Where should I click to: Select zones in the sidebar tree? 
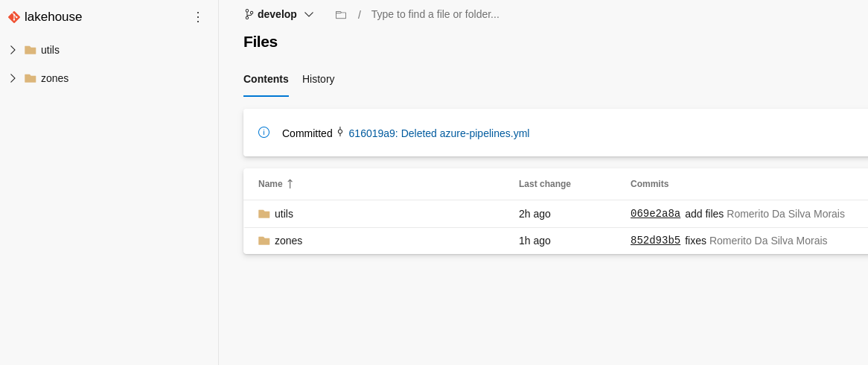[54, 78]
